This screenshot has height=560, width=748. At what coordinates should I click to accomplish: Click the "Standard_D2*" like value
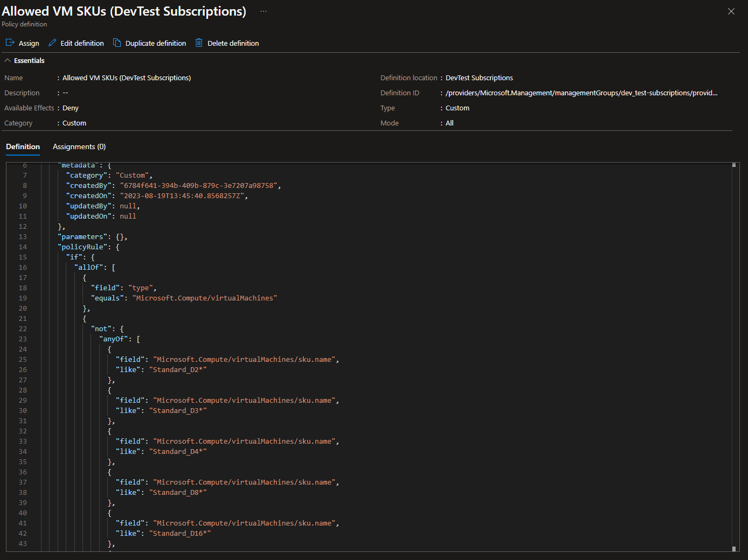[x=178, y=369]
